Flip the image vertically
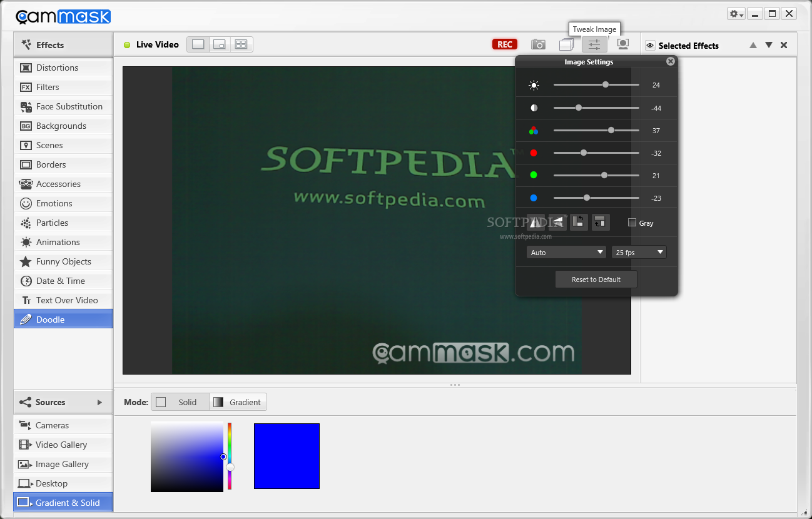This screenshot has width=812, height=519. [557, 222]
